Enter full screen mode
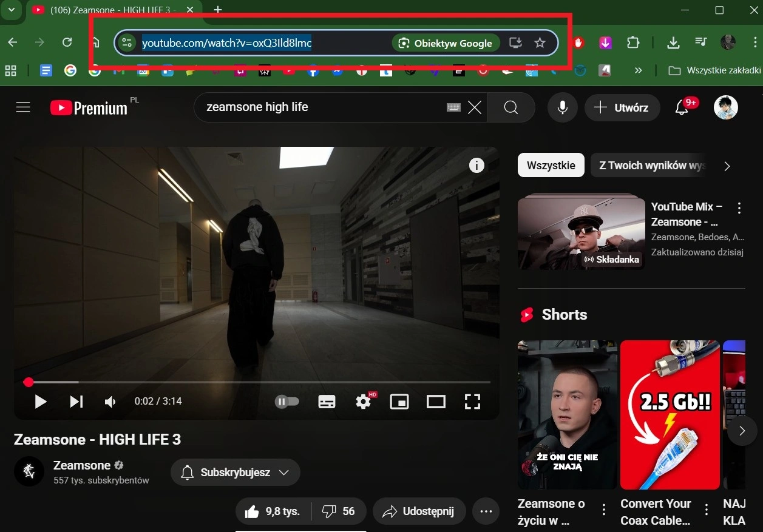This screenshot has width=763, height=532. click(x=472, y=402)
